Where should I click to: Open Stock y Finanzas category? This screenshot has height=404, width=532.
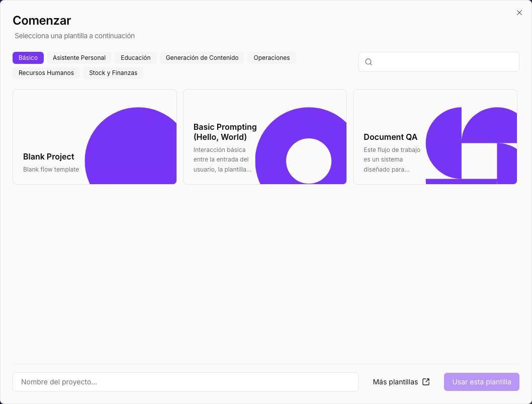pyautogui.click(x=113, y=73)
